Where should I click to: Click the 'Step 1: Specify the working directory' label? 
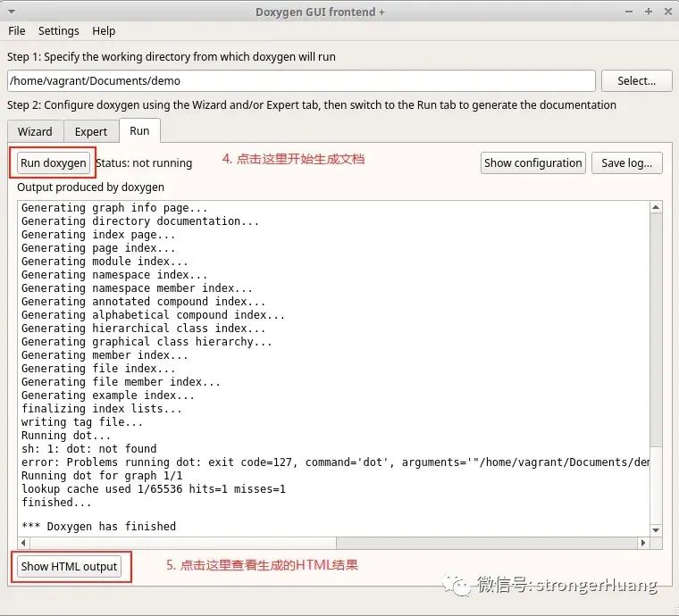coord(172,57)
